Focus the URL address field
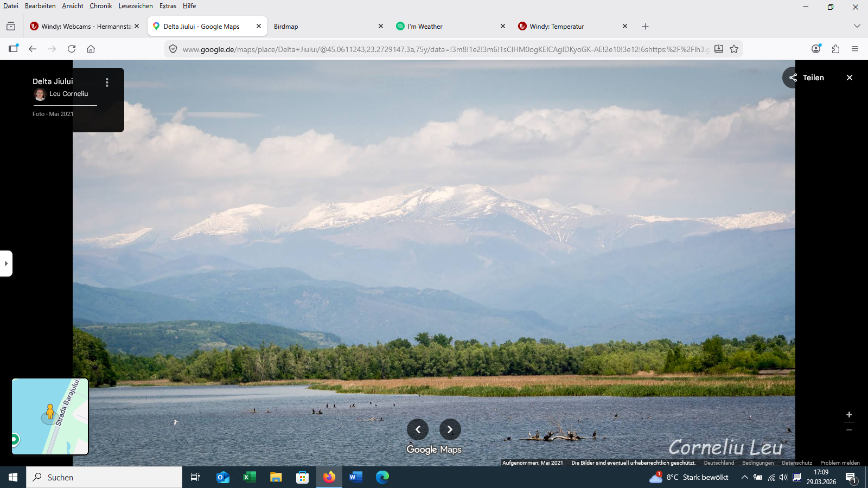 click(x=446, y=49)
